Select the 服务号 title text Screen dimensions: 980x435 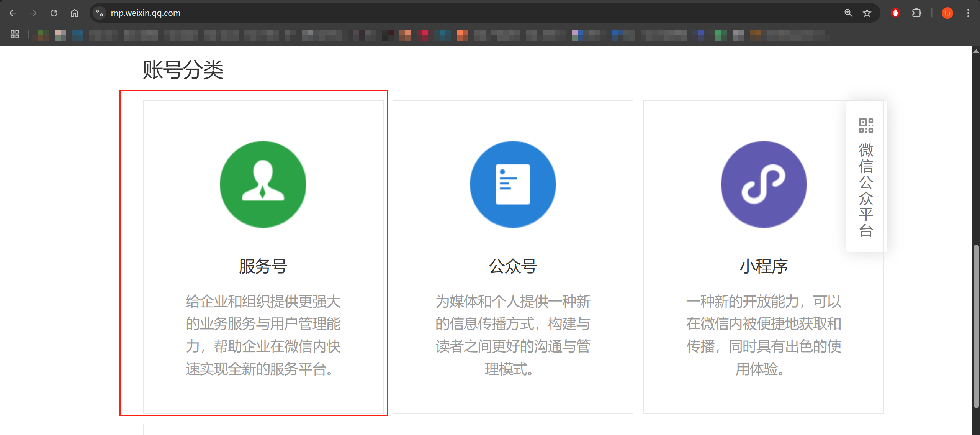coord(263,266)
